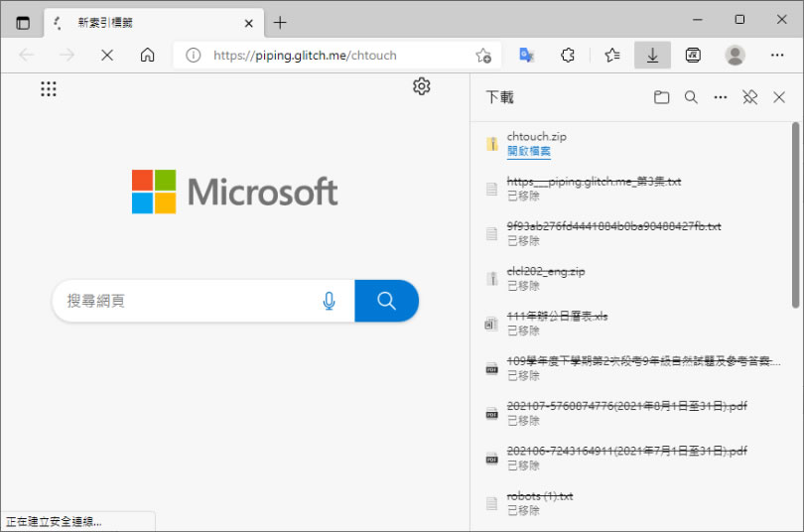Open new tab page settings gear
Viewport: 804px width, 532px height.
click(422, 86)
